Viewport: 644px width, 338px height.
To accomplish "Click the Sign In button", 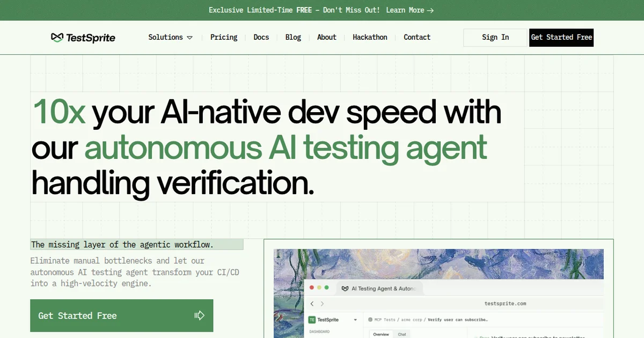I will tap(495, 38).
